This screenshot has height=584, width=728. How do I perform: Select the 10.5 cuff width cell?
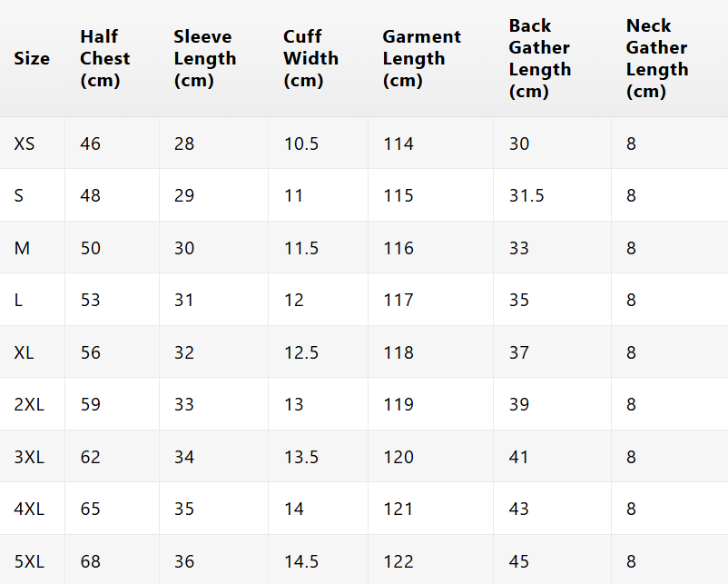pyautogui.click(x=301, y=144)
